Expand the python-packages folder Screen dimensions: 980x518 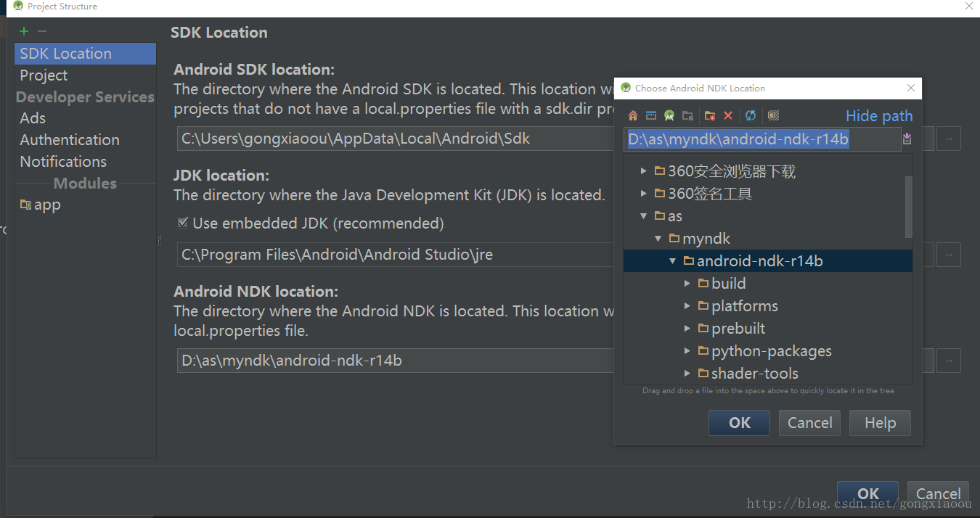pyautogui.click(x=687, y=351)
